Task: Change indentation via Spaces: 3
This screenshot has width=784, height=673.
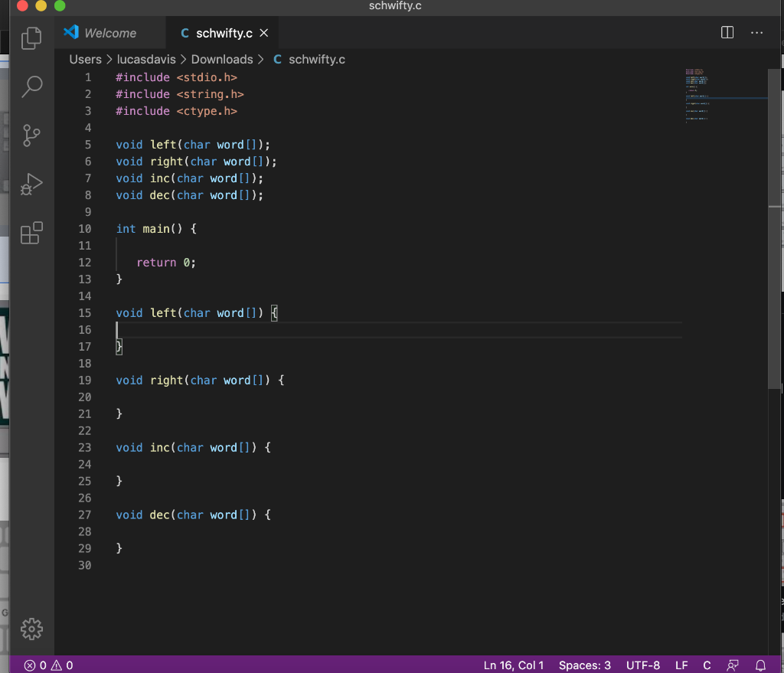Action: pyautogui.click(x=584, y=665)
